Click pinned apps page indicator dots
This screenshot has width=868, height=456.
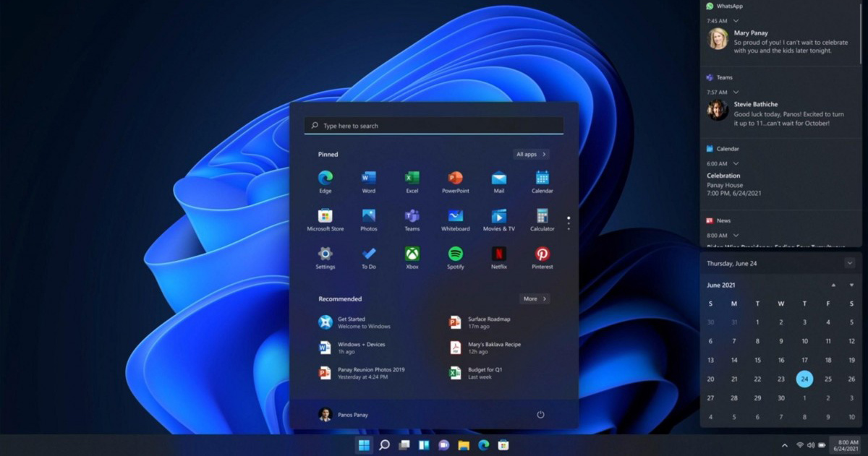[569, 223]
